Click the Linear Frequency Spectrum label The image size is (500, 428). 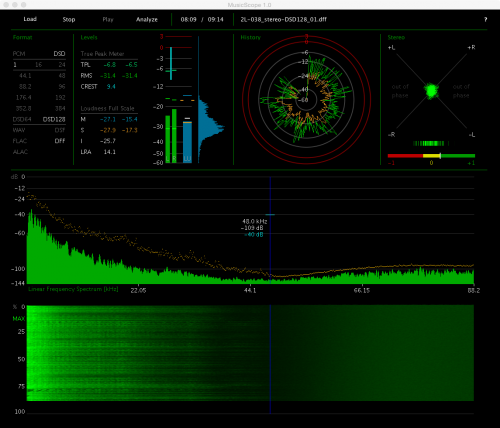[73, 289]
